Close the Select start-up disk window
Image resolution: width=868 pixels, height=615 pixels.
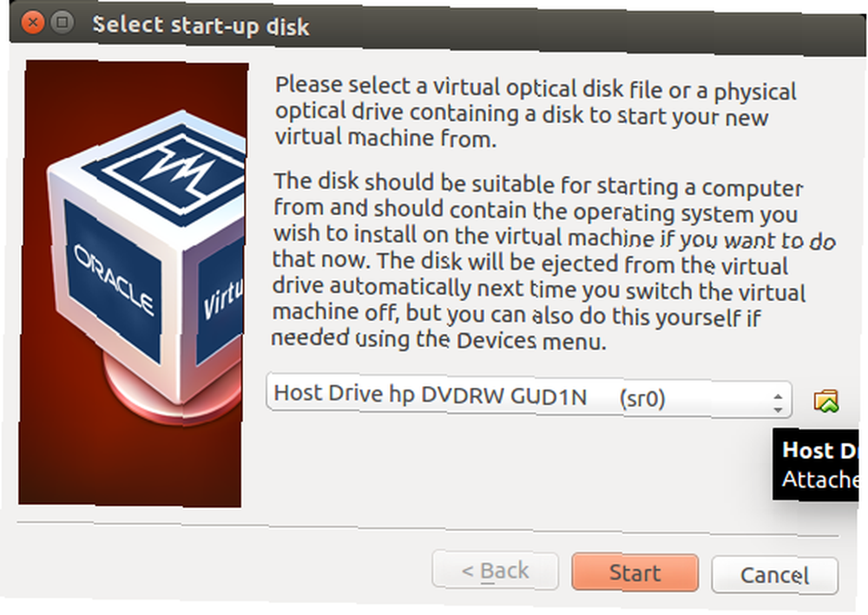pos(33,23)
